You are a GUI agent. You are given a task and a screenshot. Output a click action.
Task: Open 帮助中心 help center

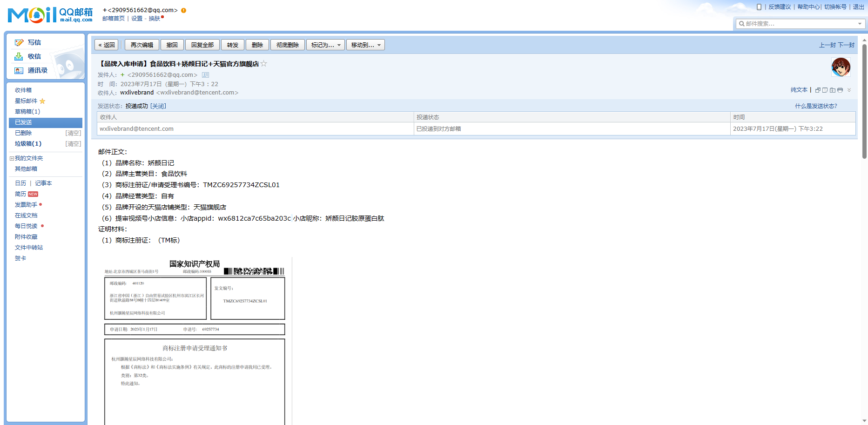click(808, 7)
